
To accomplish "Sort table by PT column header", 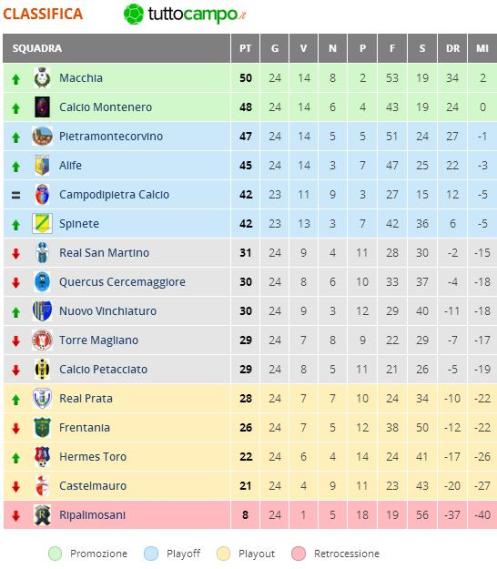I will [x=245, y=48].
